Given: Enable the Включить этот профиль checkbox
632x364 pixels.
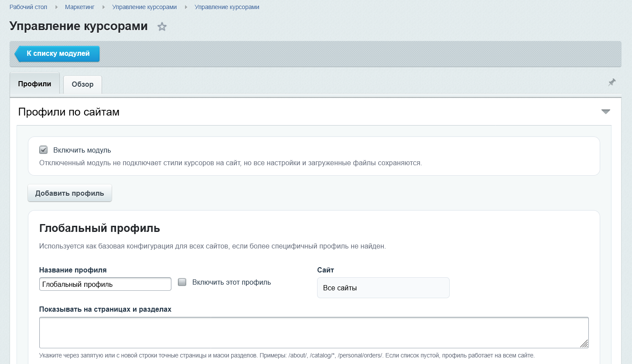Looking at the screenshot, I should pos(182,282).
